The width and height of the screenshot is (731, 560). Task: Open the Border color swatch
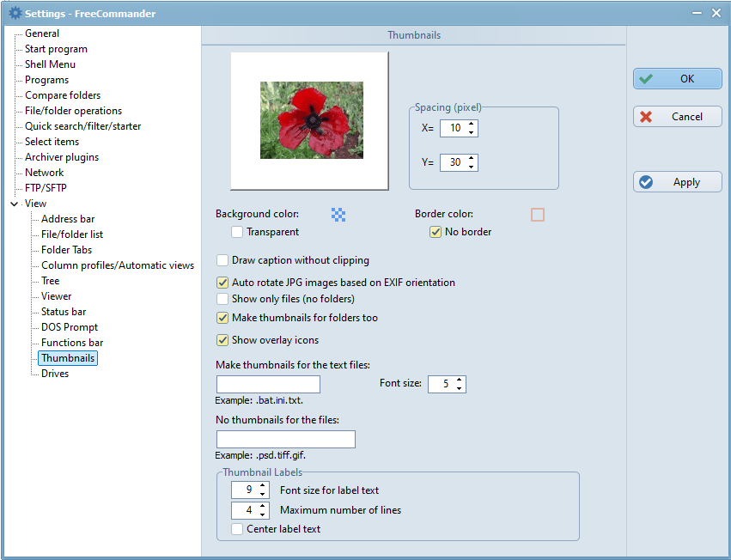coord(538,215)
